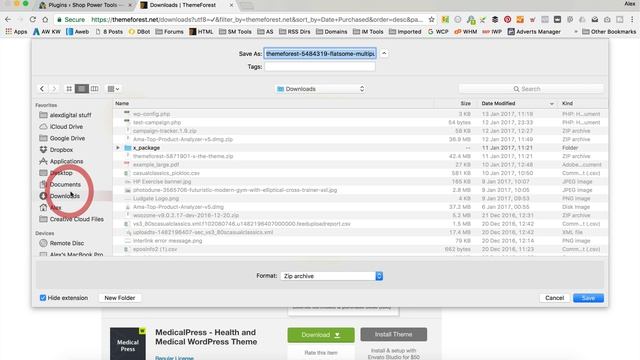Open the Chrome home page icon
The image size is (640, 360).
(45, 19)
